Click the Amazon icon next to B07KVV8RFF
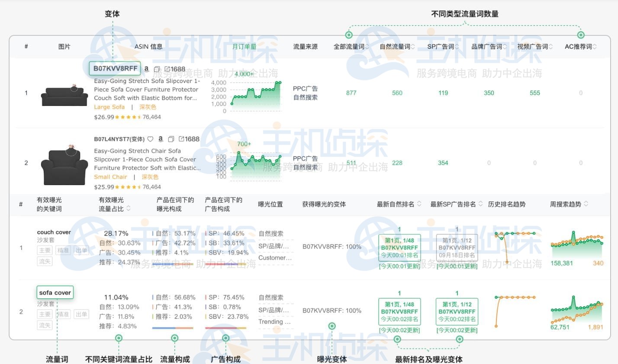The image size is (618, 364). tap(147, 68)
